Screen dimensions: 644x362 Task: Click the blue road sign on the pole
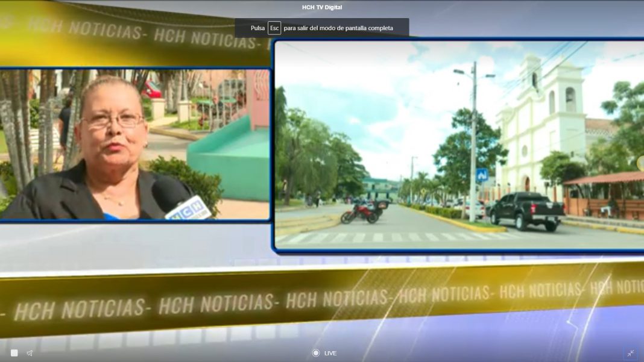pos(482,175)
